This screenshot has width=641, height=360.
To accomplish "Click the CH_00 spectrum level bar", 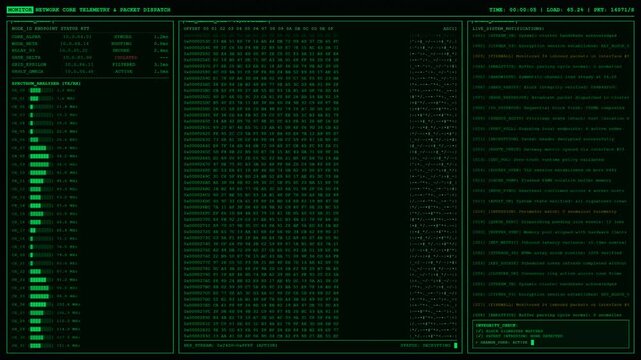I will pyautogui.click(x=41, y=90).
